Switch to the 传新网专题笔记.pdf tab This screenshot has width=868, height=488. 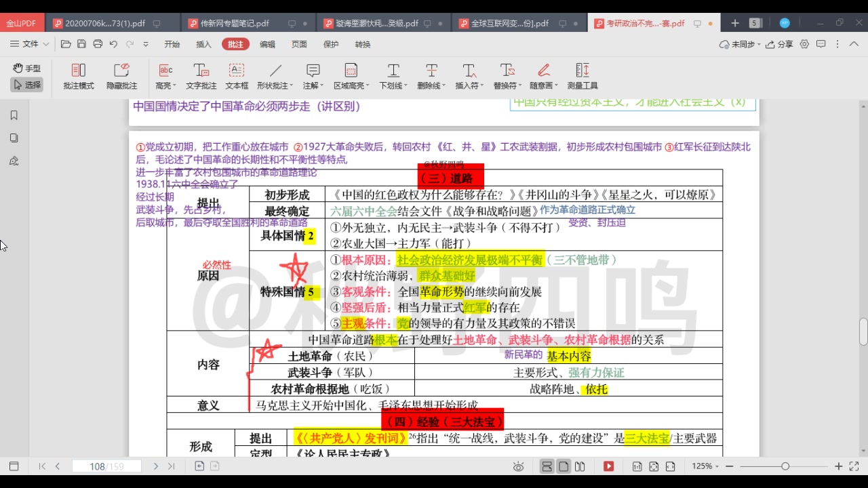pos(235,23)
